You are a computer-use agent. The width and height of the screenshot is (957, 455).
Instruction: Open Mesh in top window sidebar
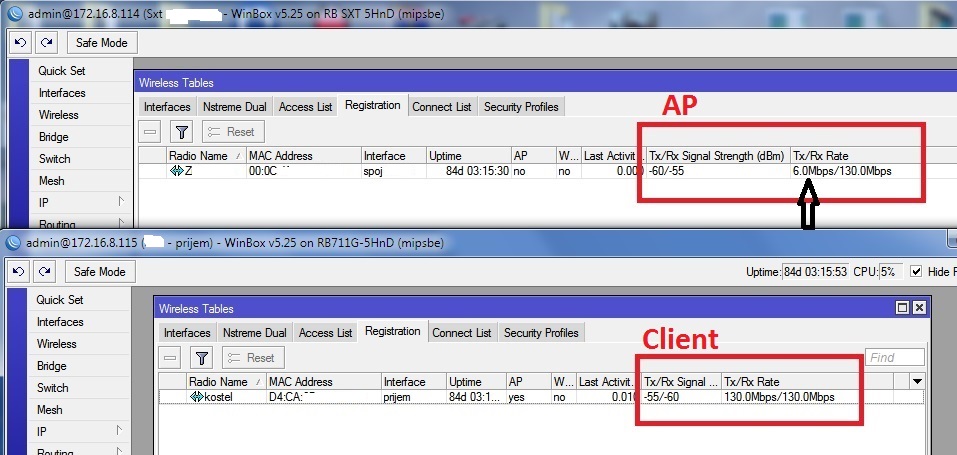(52, 181)
